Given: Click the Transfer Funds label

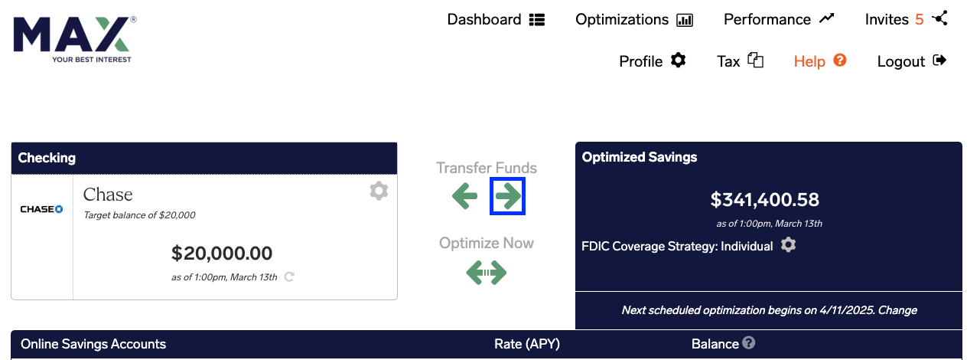Looking at the screenshot, I should tap(487, 168).
